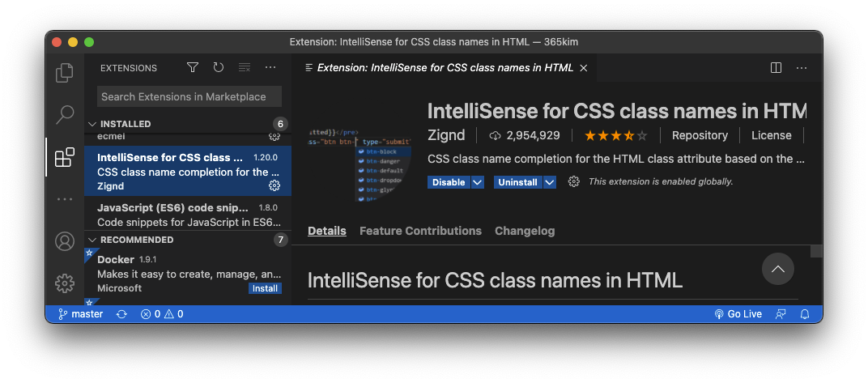Screen dimensions: 868x383
Task: Click the installed count badge 6
Action: point(281,123)
